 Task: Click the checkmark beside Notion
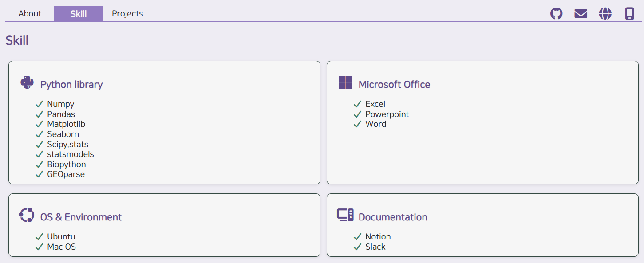click(x=357, y=237)
